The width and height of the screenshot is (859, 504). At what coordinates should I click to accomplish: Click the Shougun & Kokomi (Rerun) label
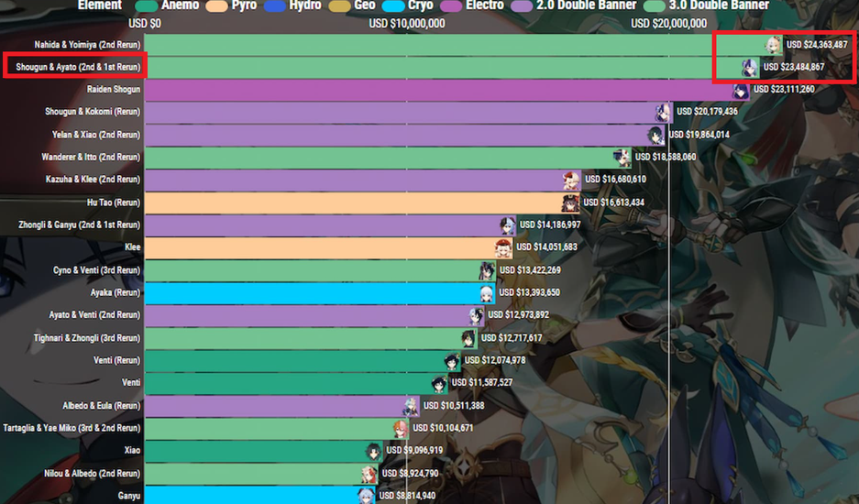[x=93, y=112]
